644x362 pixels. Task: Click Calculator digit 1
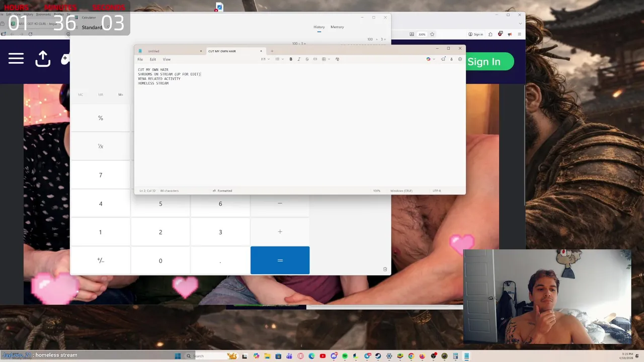pos(100,232)
